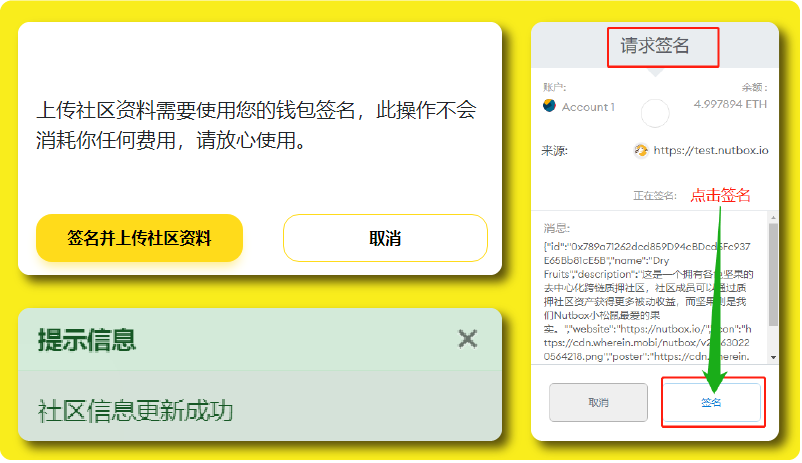The height and width of the screenshot is (463, 802).
Task: Click the 4.997894 ETH balance text
Action: point(730,104)
